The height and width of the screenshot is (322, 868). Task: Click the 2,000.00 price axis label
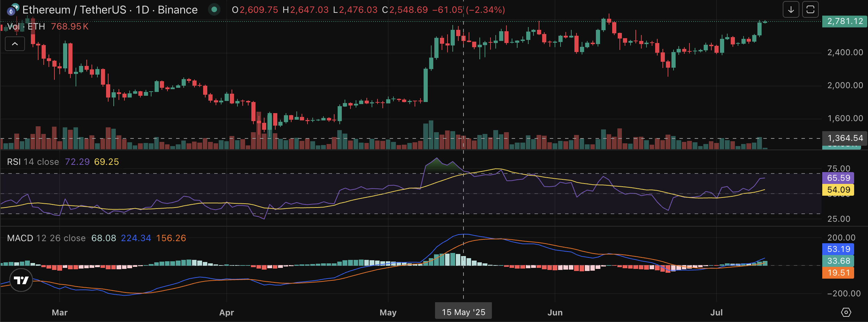click(845, 85)
